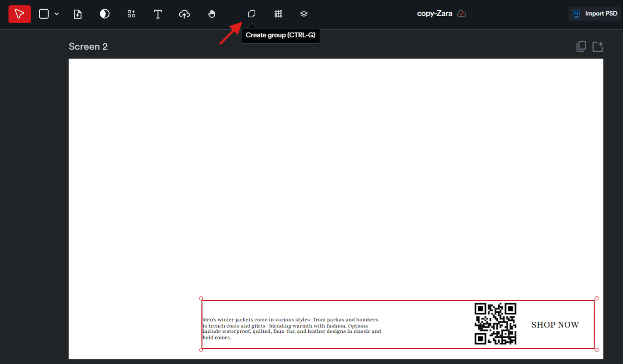Toggle the grid overlay icon

coord(278,14)
